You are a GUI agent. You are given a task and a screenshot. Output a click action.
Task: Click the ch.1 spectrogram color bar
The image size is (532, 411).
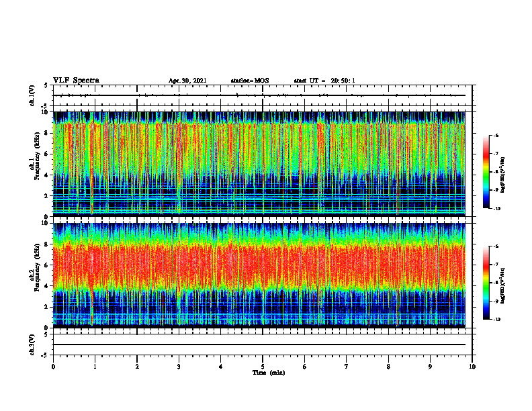pos(486,172)
